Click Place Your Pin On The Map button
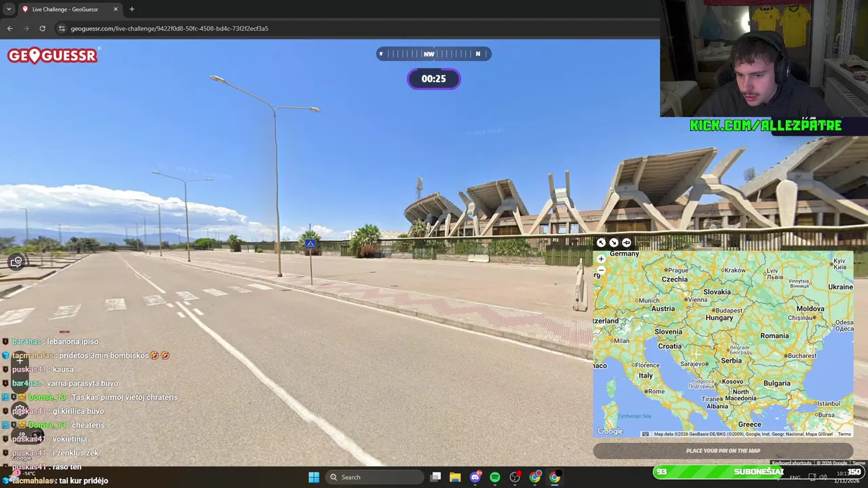 723,451
